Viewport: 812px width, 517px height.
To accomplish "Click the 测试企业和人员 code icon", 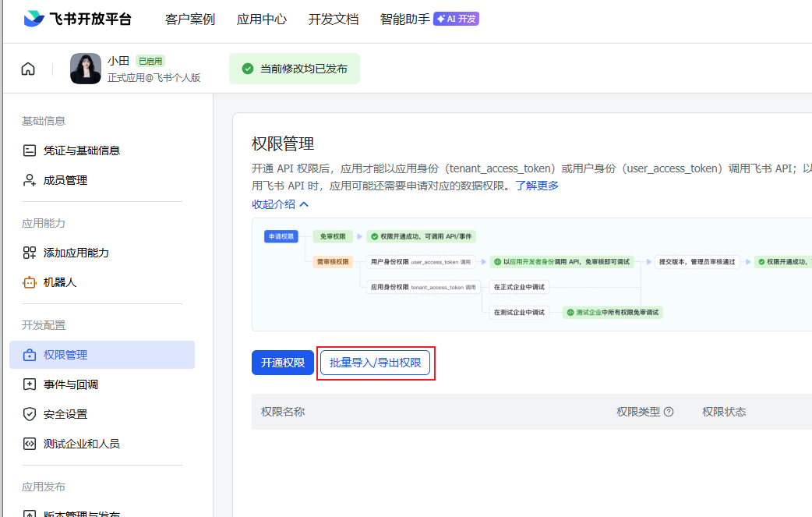I will point(30,444).
